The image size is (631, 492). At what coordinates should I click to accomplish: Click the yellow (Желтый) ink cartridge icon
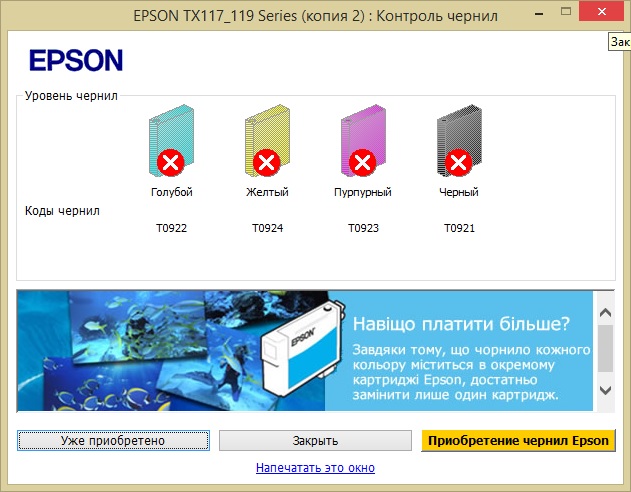point(267,141)
